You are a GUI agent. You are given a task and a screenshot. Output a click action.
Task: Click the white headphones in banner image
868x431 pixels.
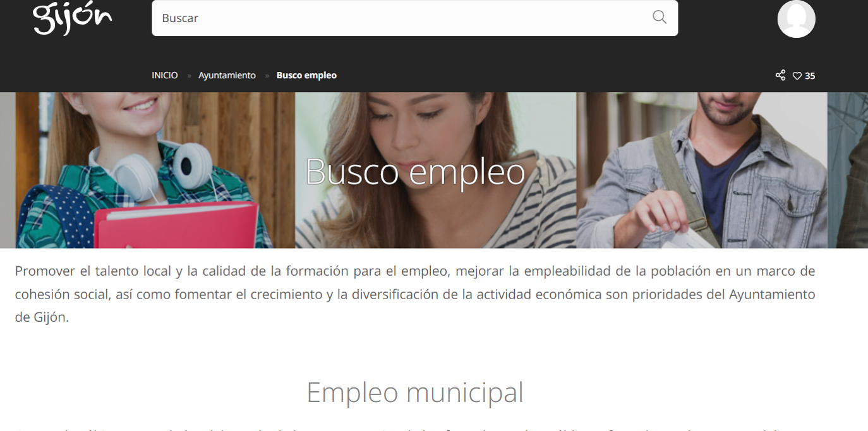pyautogui.click(x=166, y=164)
